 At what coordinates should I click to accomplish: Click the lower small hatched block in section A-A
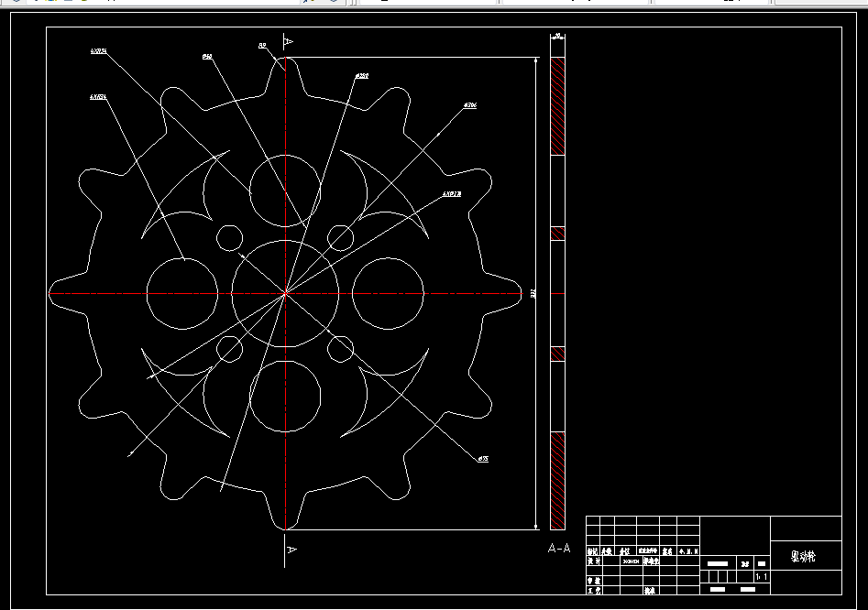tap(557, 354)
